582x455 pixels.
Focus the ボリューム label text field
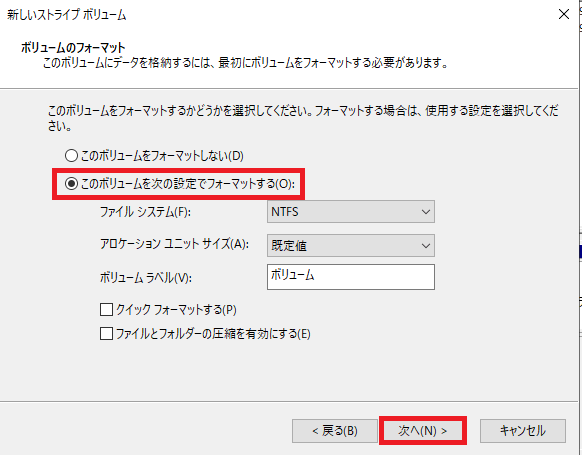tap(351, 277)
